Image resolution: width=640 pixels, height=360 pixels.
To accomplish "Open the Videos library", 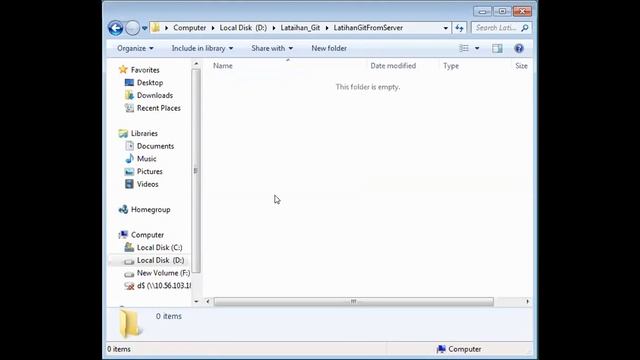I will tap(147, 184).
